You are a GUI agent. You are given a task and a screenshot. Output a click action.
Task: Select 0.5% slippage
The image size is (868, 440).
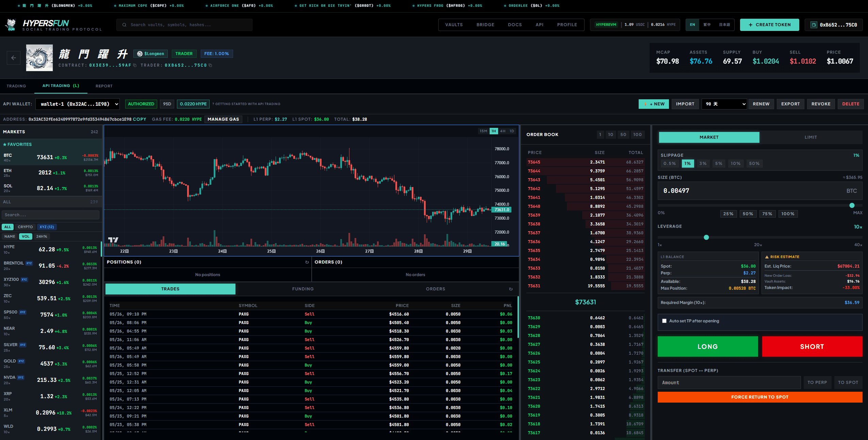point(670,164)
